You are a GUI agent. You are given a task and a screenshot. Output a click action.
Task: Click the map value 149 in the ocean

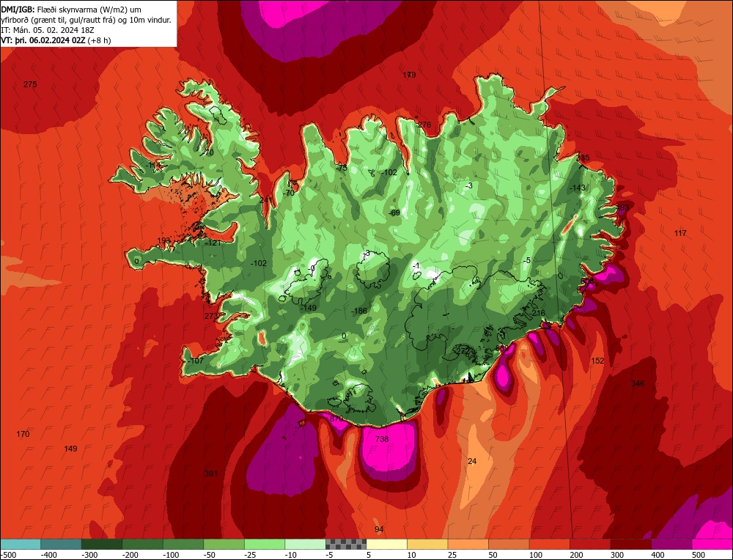pyautogui.click(x=70, y=449)
